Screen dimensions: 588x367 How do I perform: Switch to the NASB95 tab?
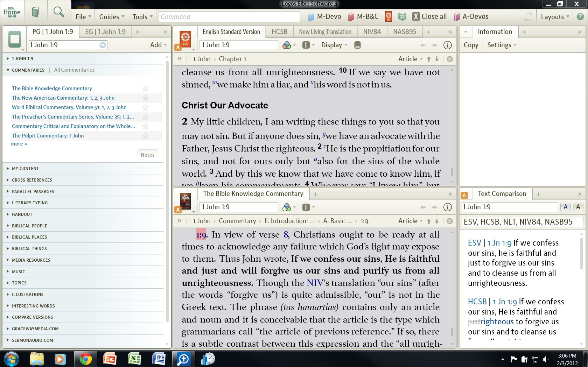(x=405, y=32)
